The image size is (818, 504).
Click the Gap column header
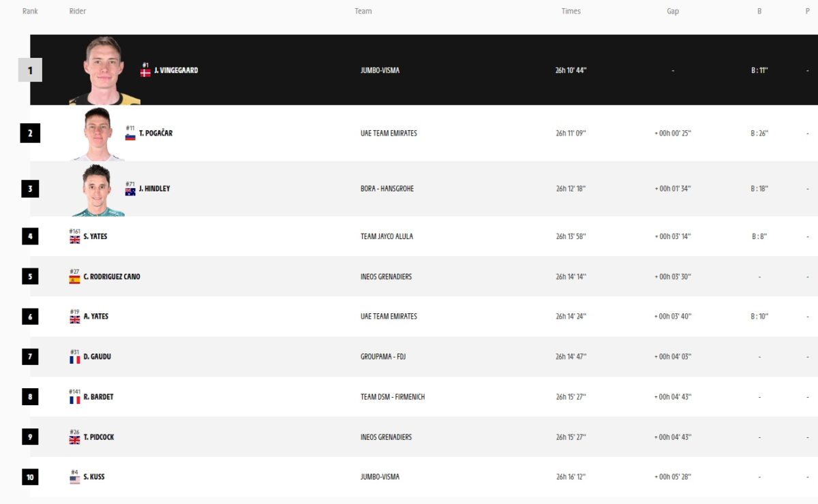(673, 12)
